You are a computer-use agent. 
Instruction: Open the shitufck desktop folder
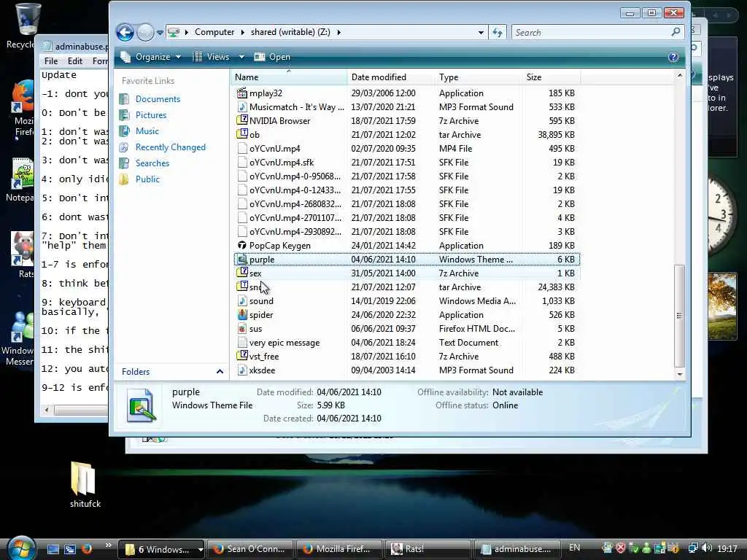pyautogui.click(x=85, y=485)
